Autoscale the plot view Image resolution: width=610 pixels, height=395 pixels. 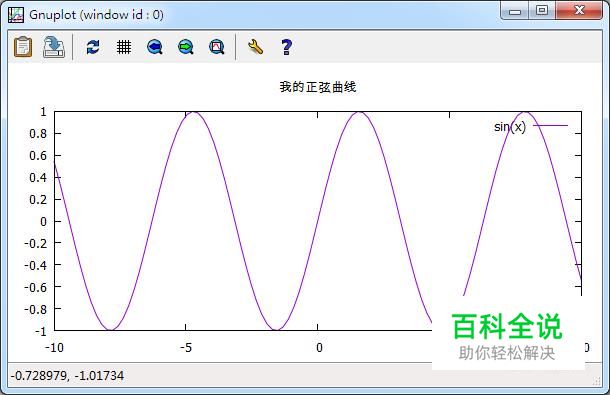(217, 47)
